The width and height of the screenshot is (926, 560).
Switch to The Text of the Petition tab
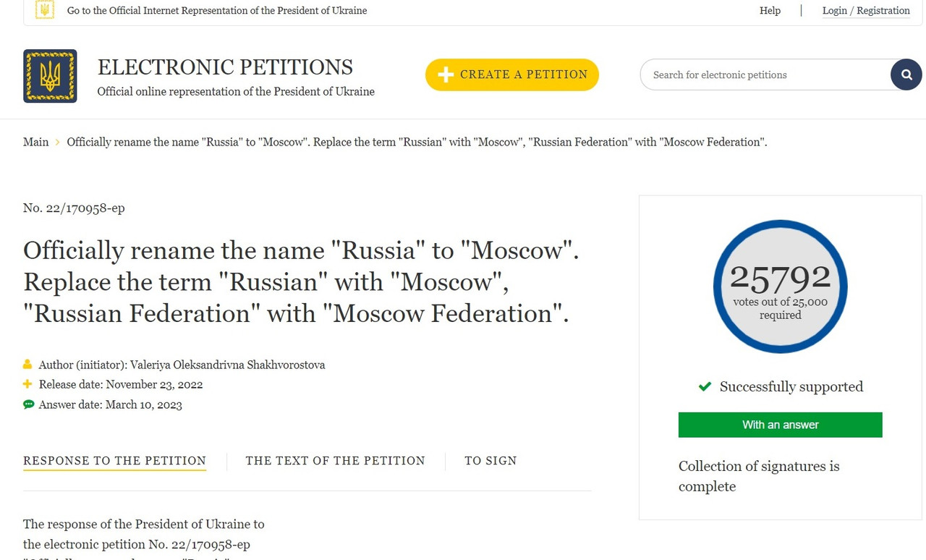335,461
